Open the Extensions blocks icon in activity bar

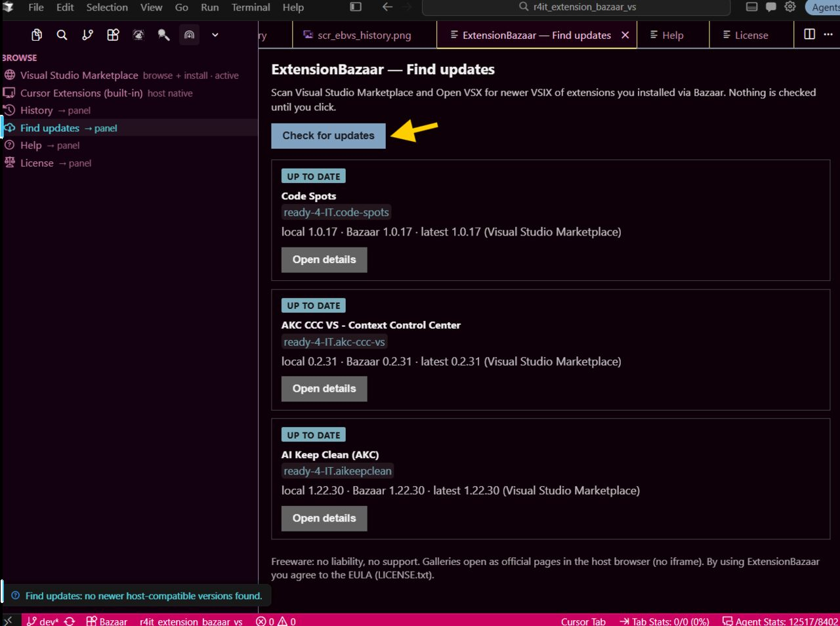pyautogui.click(x=113, y=35)
